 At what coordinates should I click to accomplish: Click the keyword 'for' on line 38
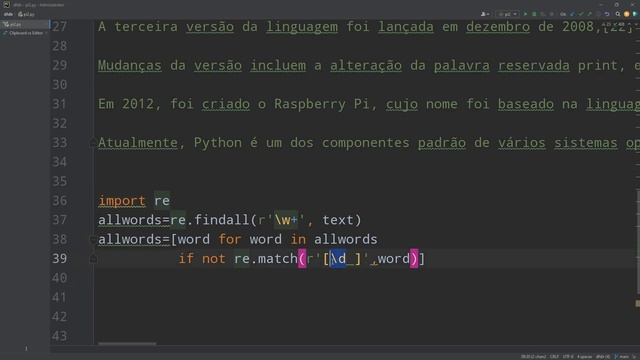[x=230, y=239]
